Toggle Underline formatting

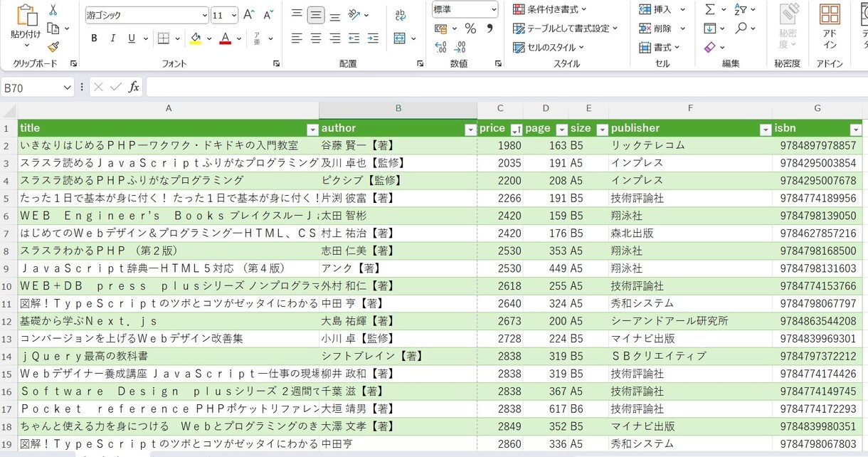pyautogui.click(x=131, y=38)
